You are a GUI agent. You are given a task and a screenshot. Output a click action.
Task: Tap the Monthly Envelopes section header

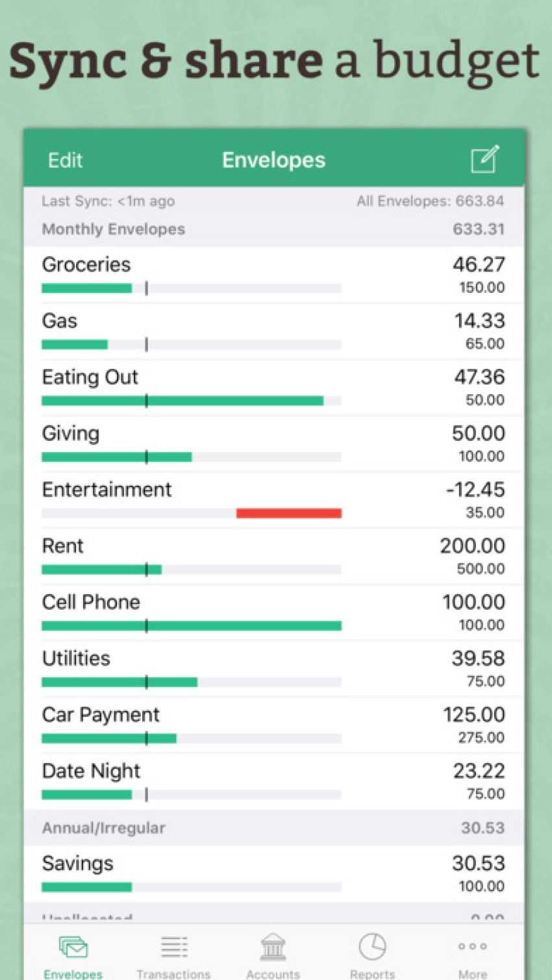pyautogui.click(x=273, y=229)
